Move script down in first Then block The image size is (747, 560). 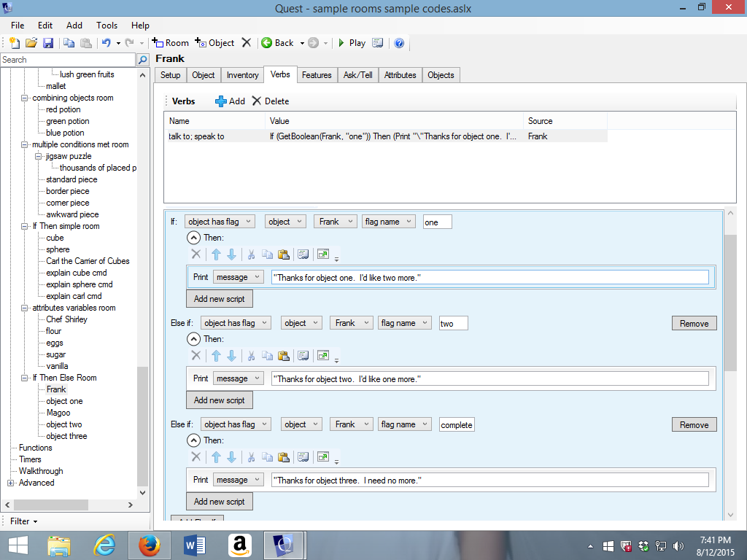point(231,254)
